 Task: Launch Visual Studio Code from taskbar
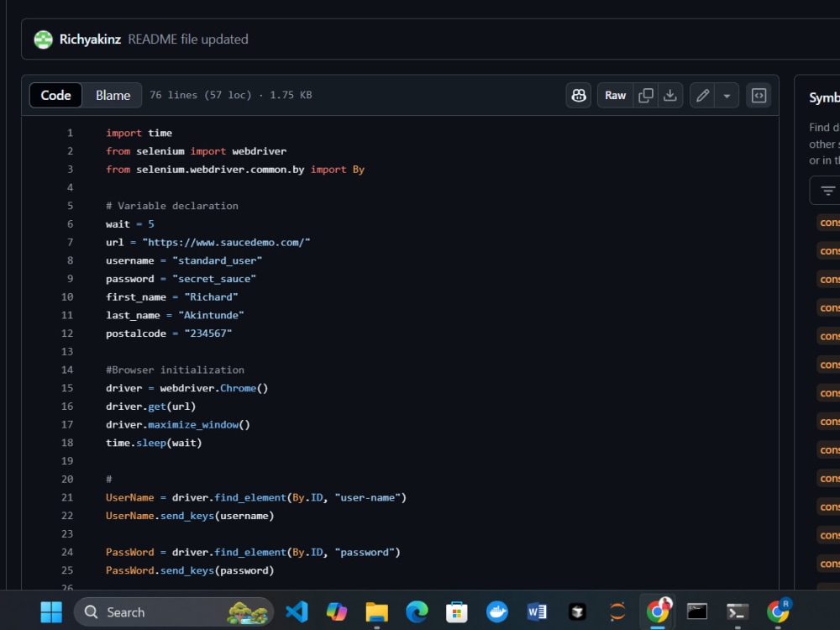(x=297, y=612)
